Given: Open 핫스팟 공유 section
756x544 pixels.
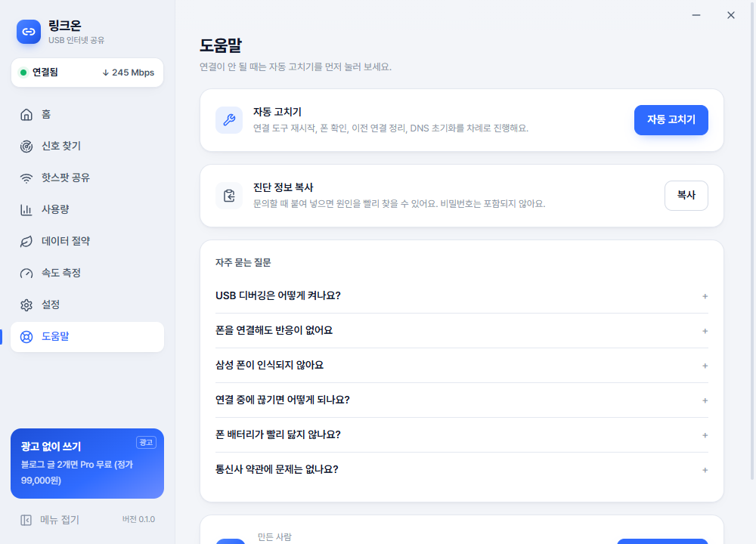Looking at the screenshot, I should 87,178.
